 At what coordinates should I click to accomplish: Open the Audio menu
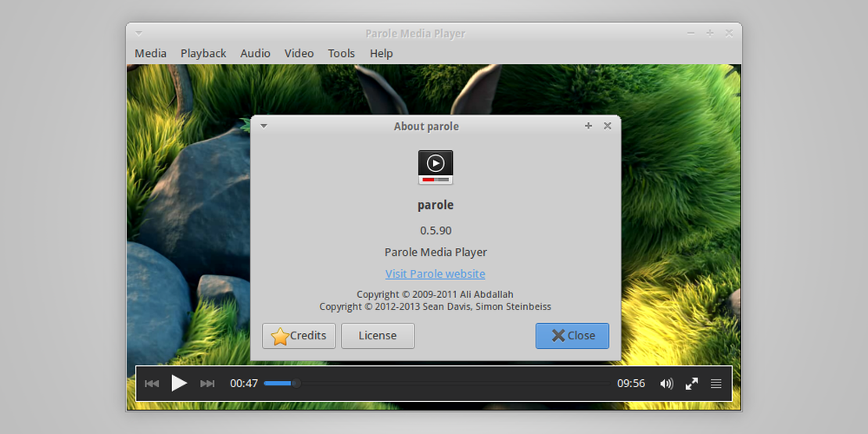coord(255,53)
